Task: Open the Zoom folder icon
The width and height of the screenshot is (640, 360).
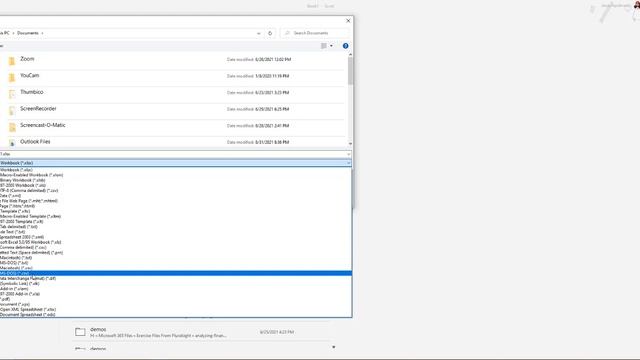Action: click(x=12, y=61)
